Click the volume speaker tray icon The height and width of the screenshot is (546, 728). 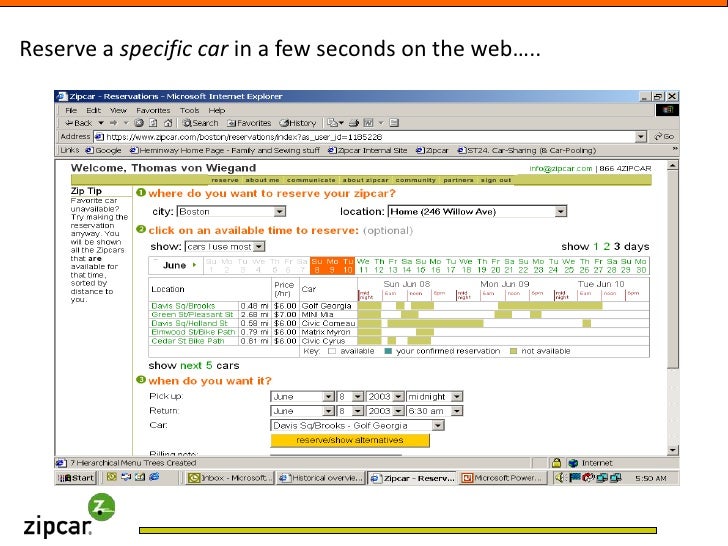[559, 478]
